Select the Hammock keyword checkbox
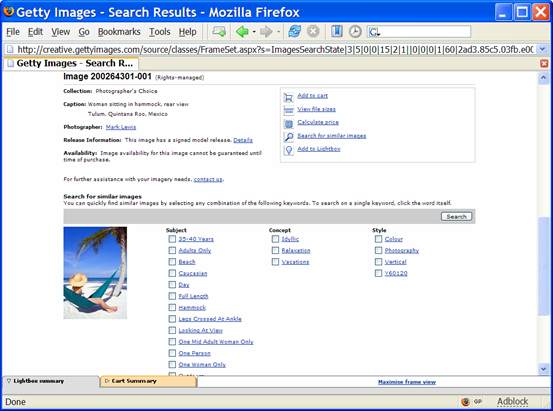 172,307
